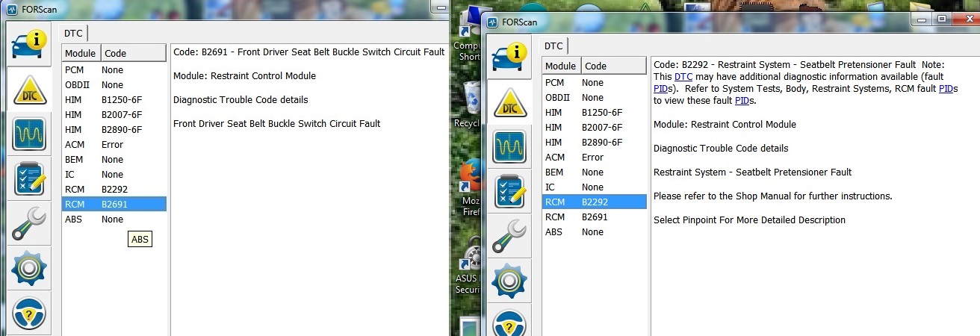The image size is (980, 336).
Task: Click the PIDs link after 'RCM fault'
Action: click(948, 89)
